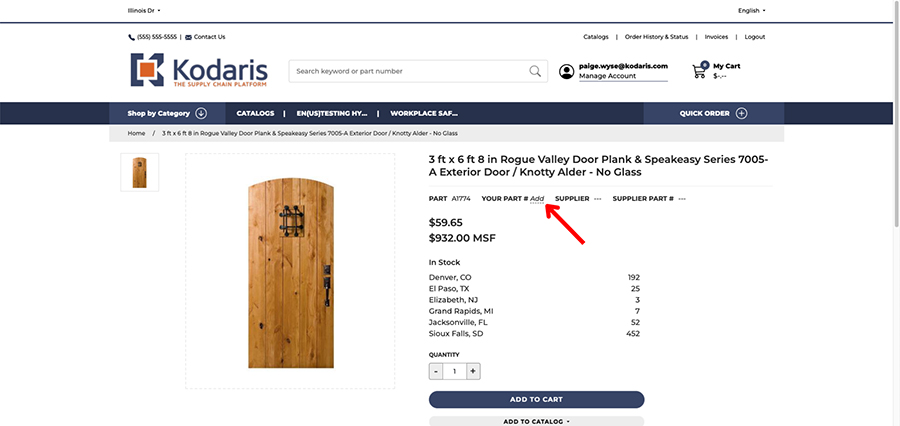This screenshot has width=900, height=426.
Task: Increase quantity with plus button
Action: click(473, 371)
